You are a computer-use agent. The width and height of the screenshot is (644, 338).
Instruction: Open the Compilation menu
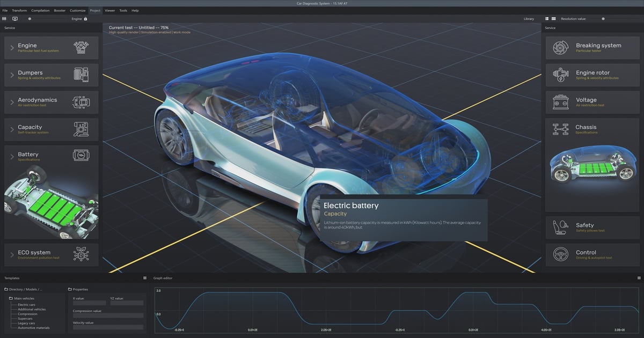pyautogui.click(x=40, y=10)
